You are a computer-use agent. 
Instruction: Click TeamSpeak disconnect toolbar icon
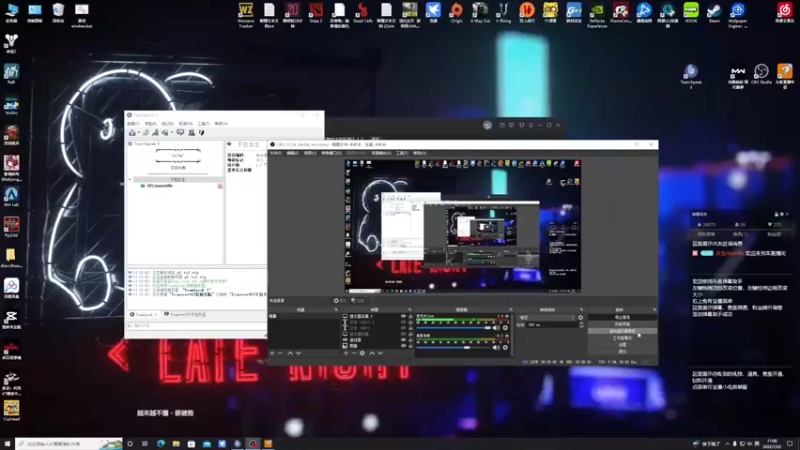point(146,133)
